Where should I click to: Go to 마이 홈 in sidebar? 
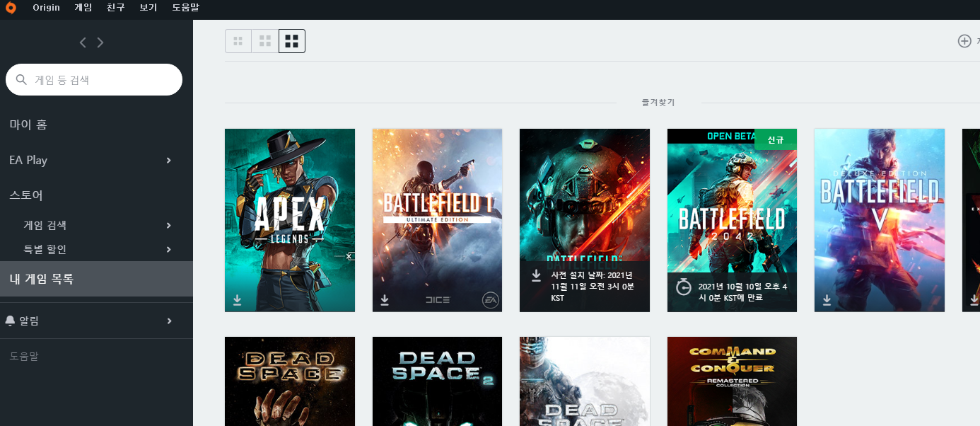pos(28,125)
